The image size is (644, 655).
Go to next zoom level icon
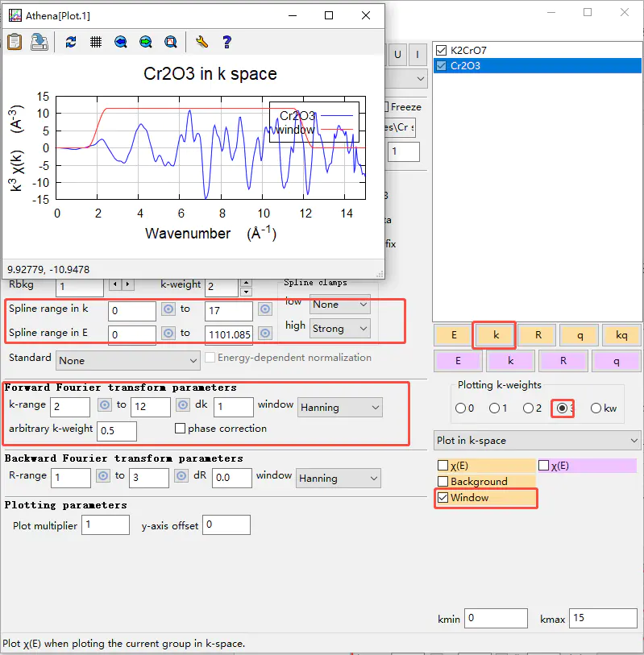[146, 42]
